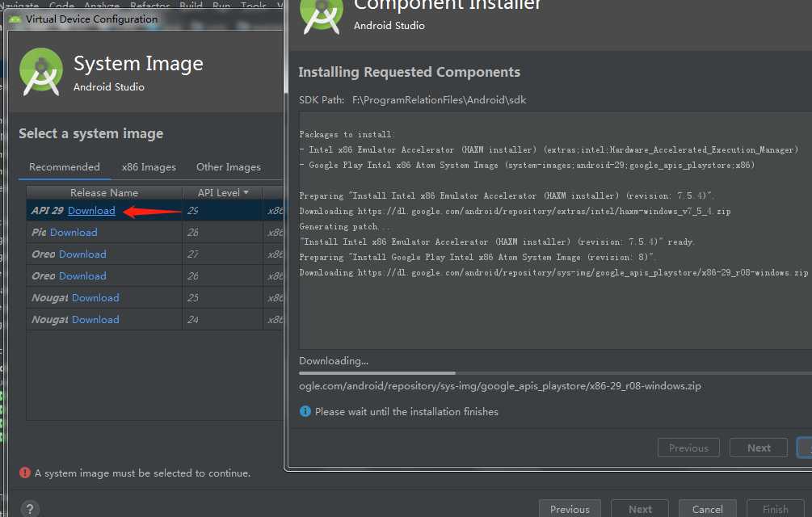Click the Release Name column header
This screenshot has height=517, width=812.
(104, 192)
